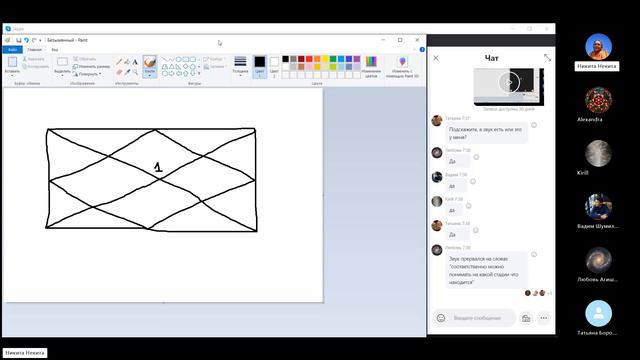Screen dimensions: 640x360
Task: Activate the Brushes (Кисти) tool icon
Action: [150, 62]
